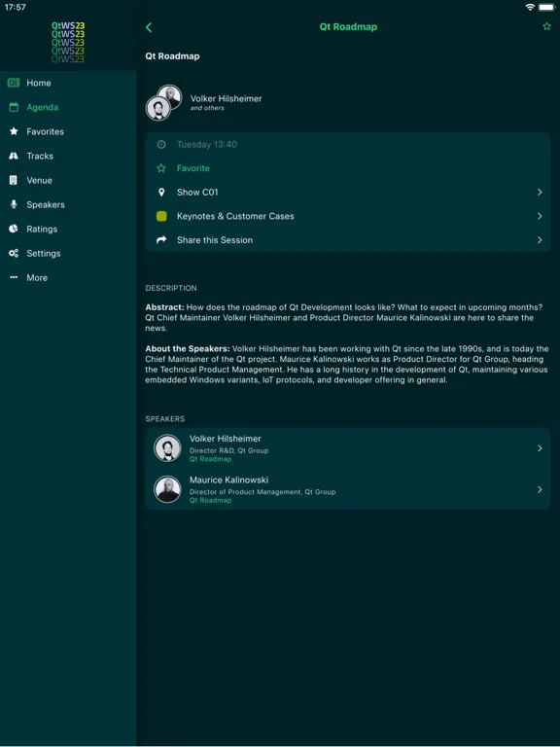The height and width of the screenshot is (747, 560).
Task: Click the Favorite label in the session card
Action: point(192,168)
